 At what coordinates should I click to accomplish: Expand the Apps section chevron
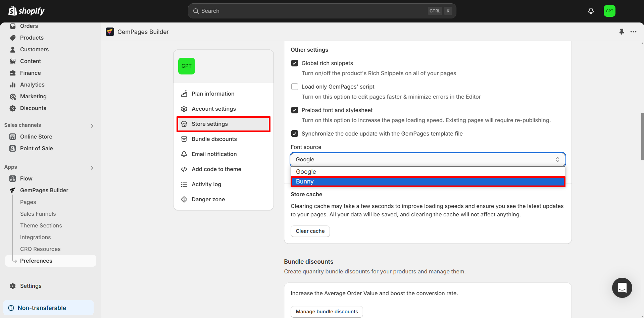(92, 168)
